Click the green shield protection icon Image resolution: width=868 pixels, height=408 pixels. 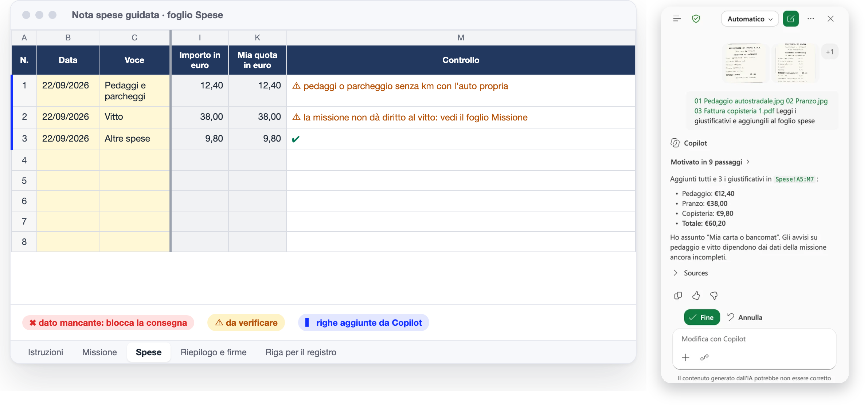(x=696, y=19)
